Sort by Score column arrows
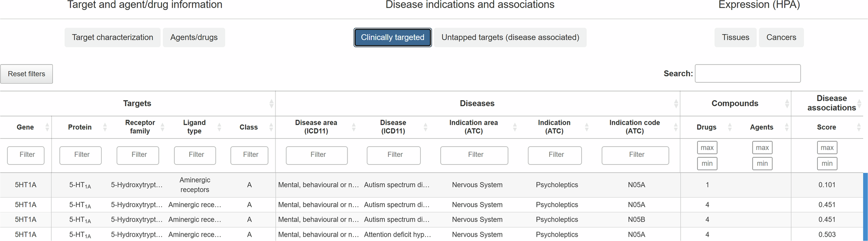 tap(858, 127)
